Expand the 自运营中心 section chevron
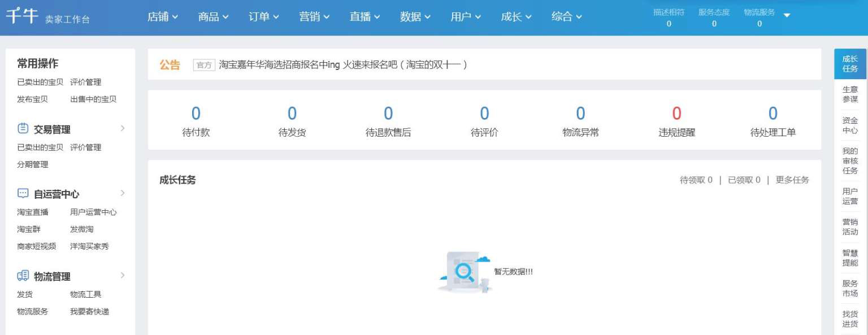 [123, 193]
